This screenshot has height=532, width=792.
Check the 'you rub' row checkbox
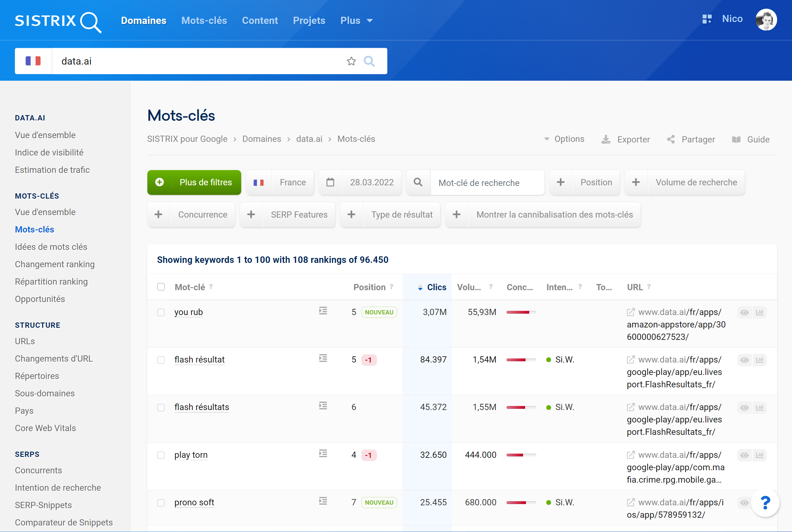[161, 312]
